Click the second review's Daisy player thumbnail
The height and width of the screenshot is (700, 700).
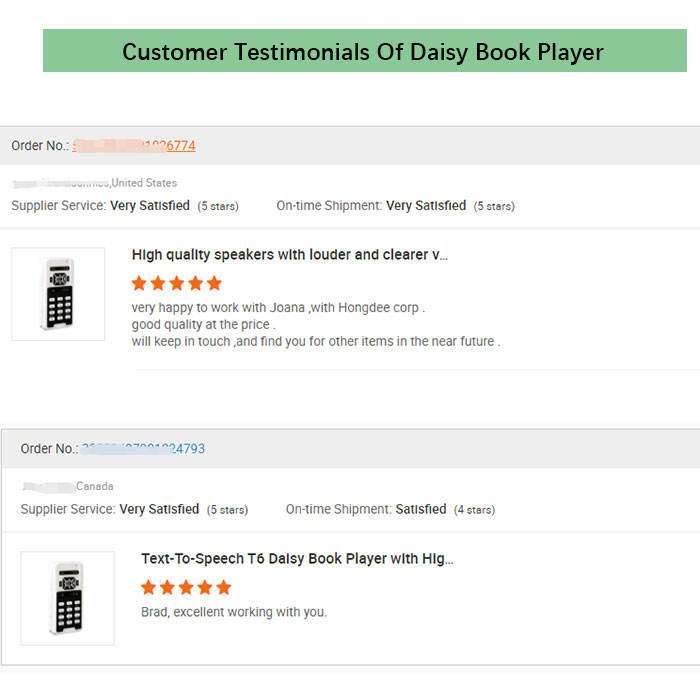point(67,598)
